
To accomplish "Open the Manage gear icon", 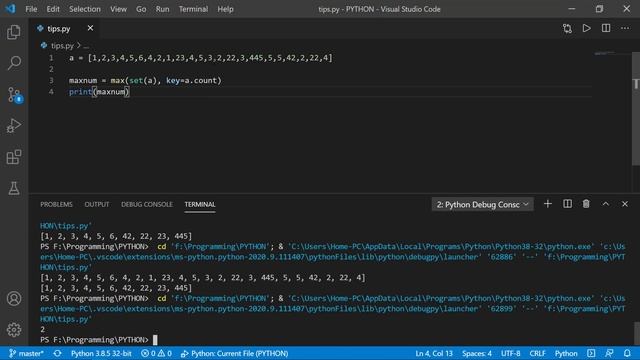I will pos(14,329).
